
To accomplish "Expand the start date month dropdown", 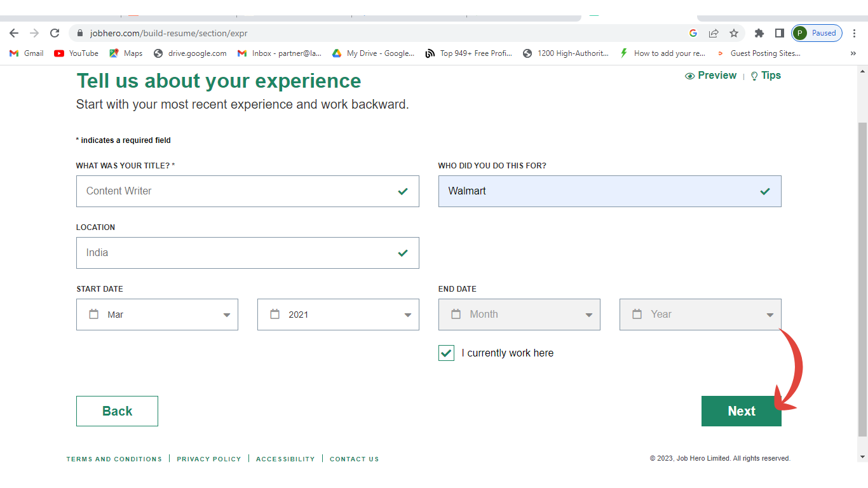I will click(157, 315).
